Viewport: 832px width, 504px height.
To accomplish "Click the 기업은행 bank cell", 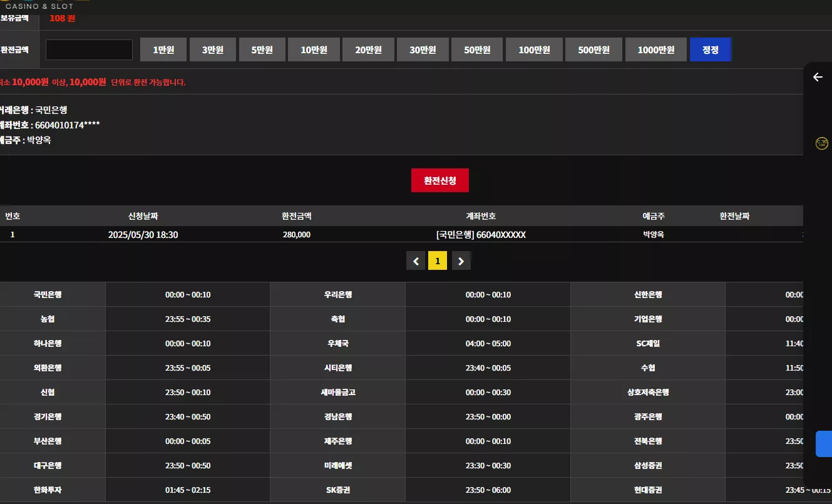I will 648,319.
